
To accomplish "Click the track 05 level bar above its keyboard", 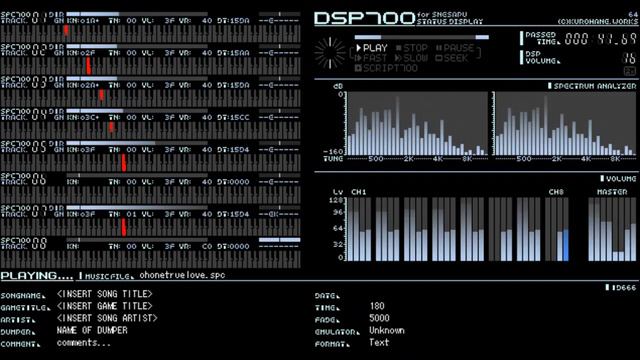I will (137, 143).
